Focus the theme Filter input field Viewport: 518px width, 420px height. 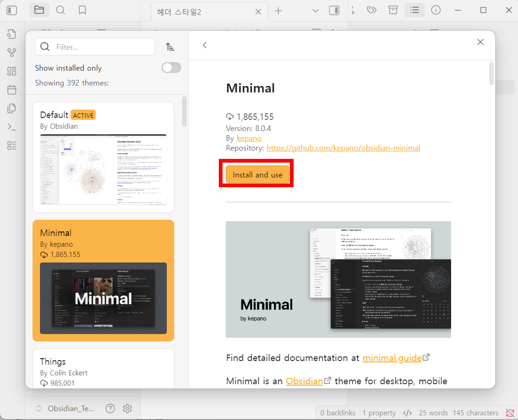(95, 46)
